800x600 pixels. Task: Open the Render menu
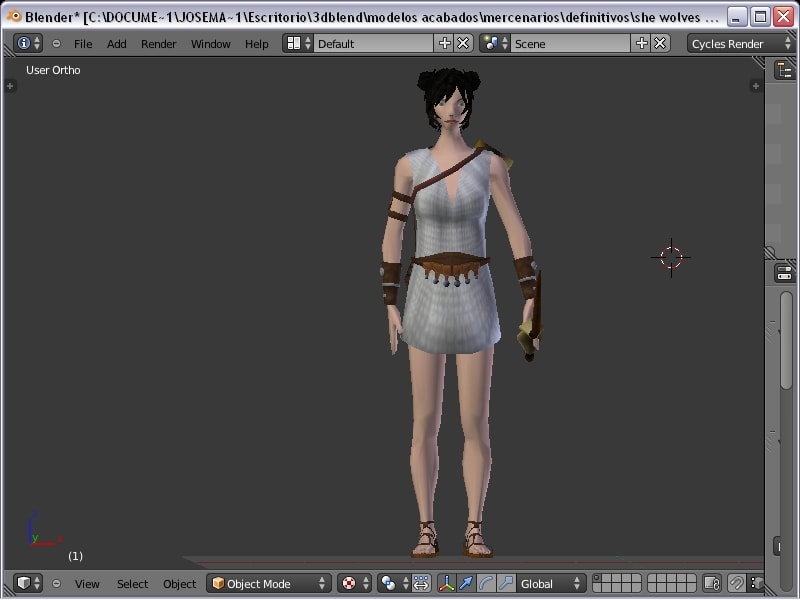[158, 43]
